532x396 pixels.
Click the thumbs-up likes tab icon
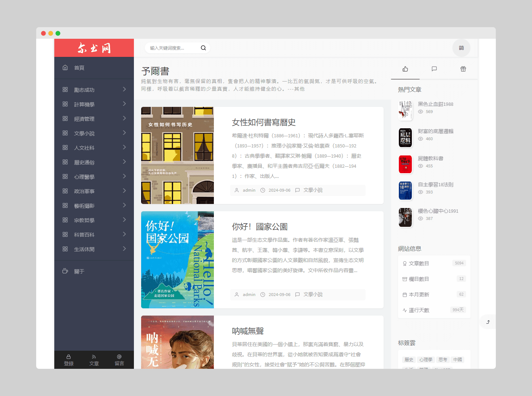405,69
